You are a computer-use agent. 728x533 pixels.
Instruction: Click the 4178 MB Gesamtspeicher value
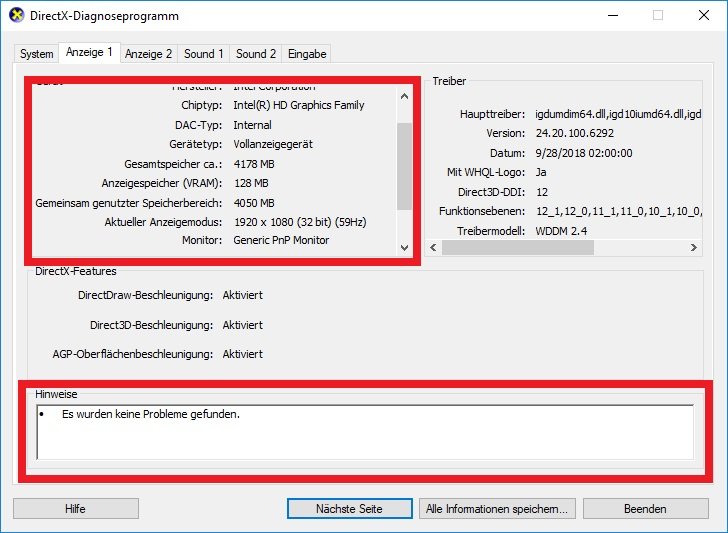tap(254, 164)
